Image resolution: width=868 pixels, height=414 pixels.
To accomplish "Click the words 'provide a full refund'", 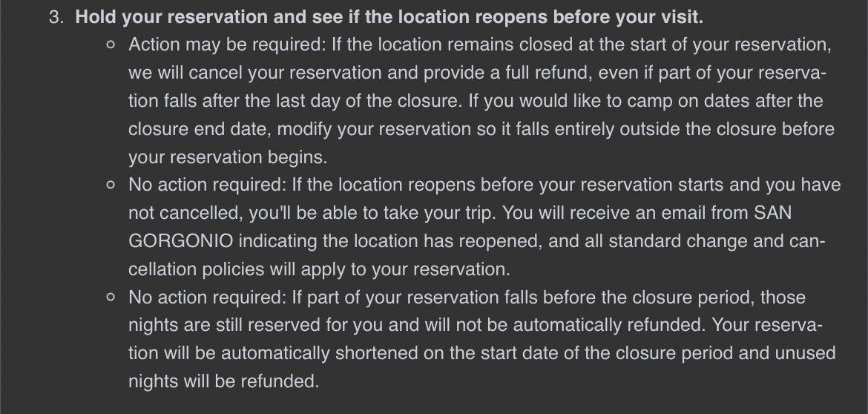I will tap(502, 73).
